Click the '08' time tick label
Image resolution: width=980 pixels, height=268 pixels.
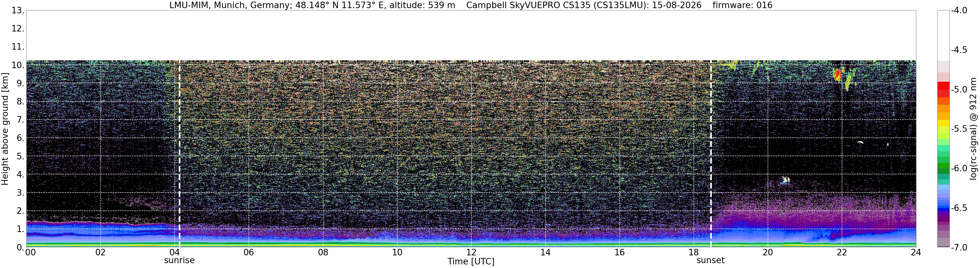[323, 252]
